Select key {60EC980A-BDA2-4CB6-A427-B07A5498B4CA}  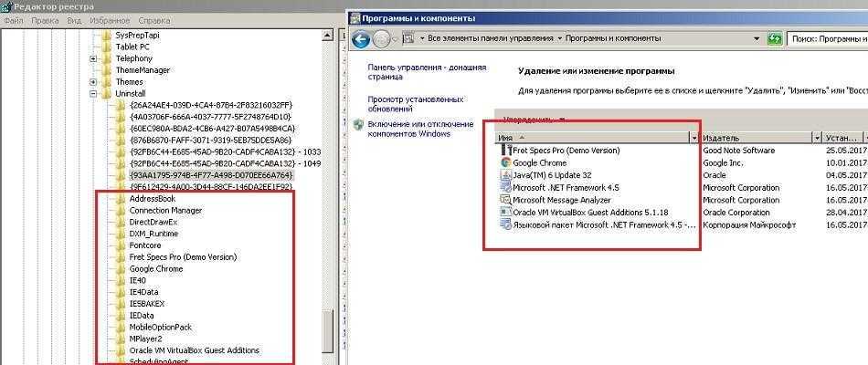pos(212,129)
